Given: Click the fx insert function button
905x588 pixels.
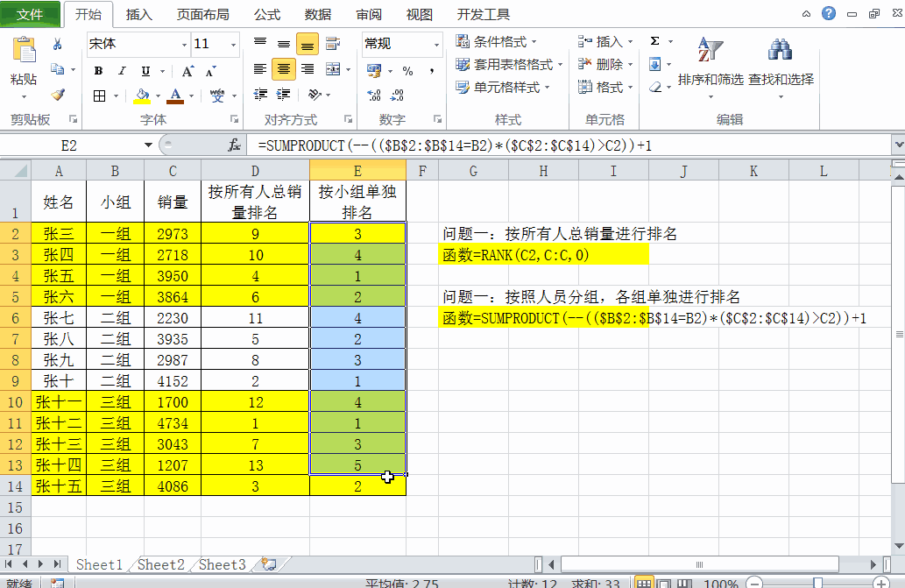Looking at the screenshot, I should (x=234, y=145).
